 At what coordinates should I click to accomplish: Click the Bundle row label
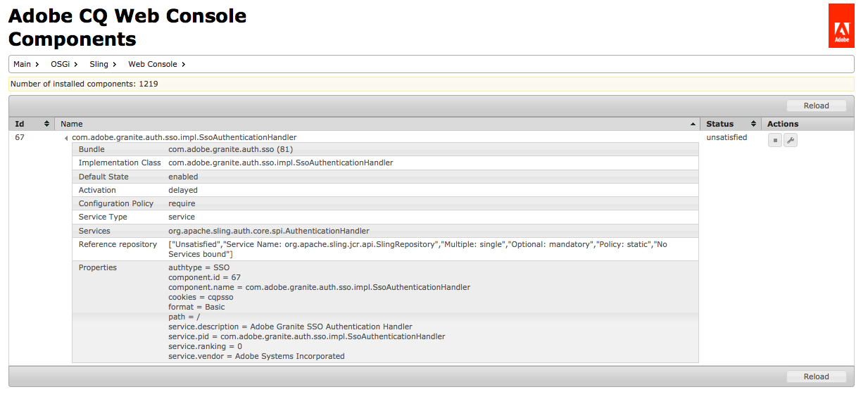tap(92, 149)
